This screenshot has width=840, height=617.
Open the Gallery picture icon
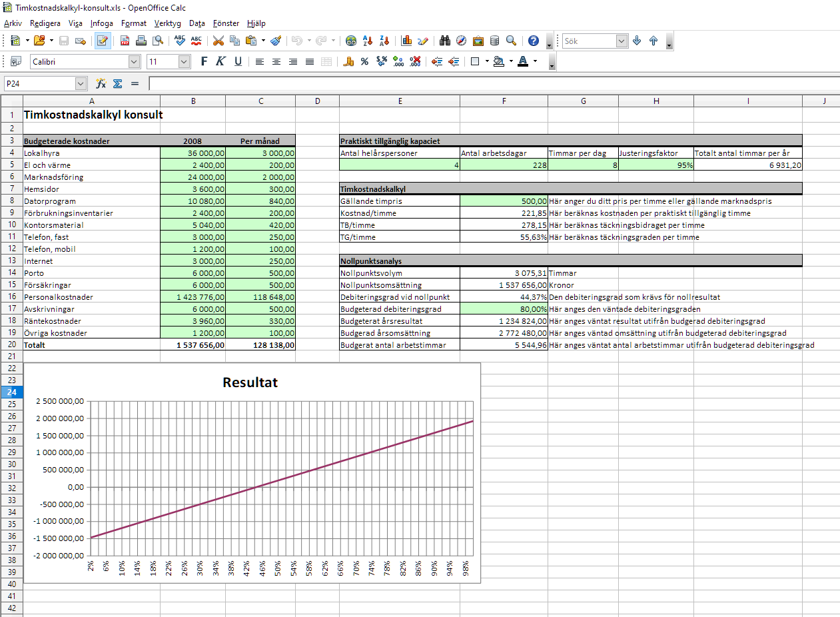pos(478,41)
